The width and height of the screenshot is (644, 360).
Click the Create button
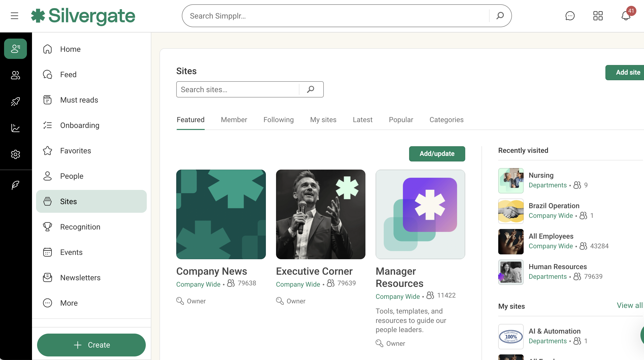tap(91, 345)
